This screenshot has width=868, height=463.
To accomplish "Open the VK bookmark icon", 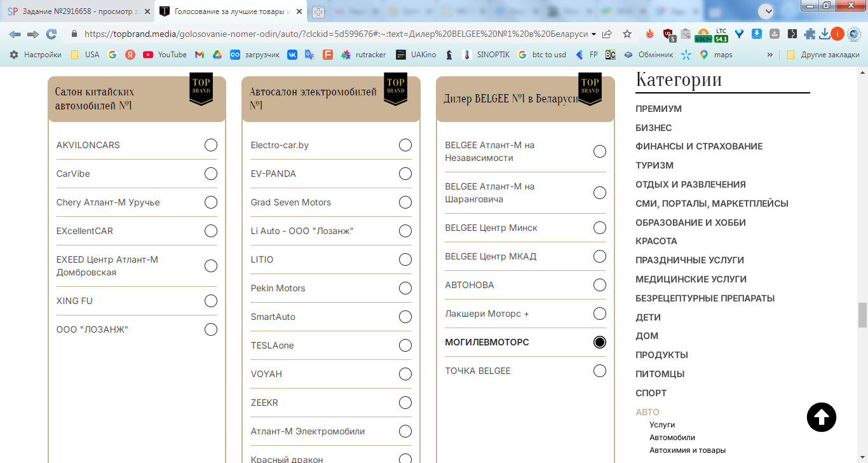I will click(x=292, y=55).
